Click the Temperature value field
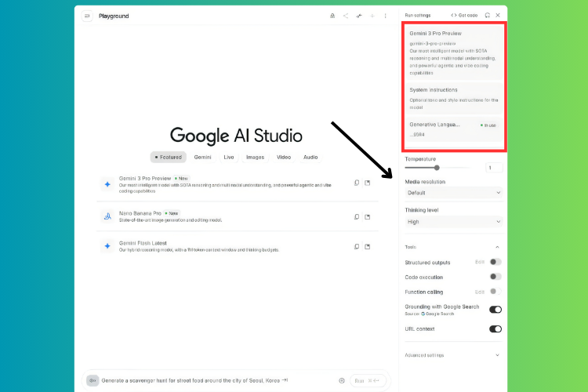 [494, 168]
